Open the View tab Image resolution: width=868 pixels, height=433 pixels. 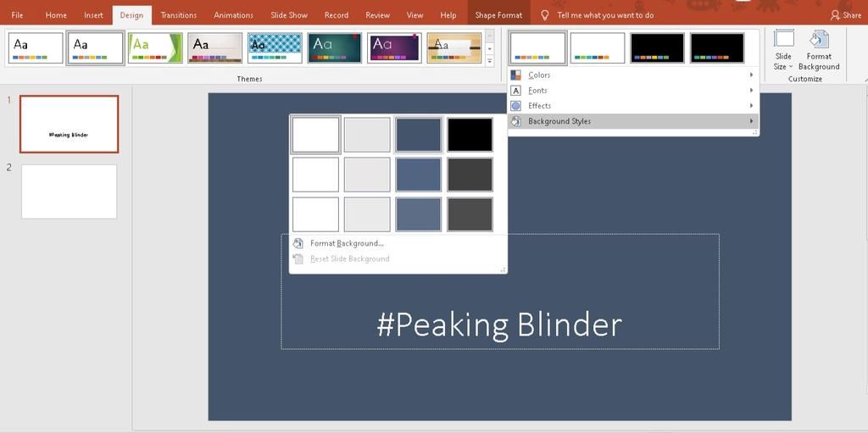[415, 15]
